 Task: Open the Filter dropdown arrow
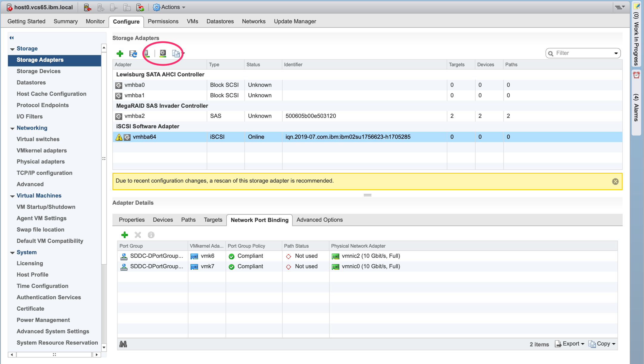(x=616, y=53)
